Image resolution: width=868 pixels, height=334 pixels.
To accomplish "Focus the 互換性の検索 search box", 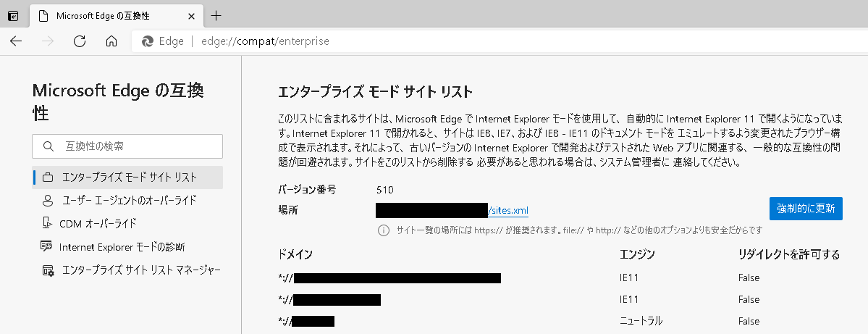I will point(127,146).
